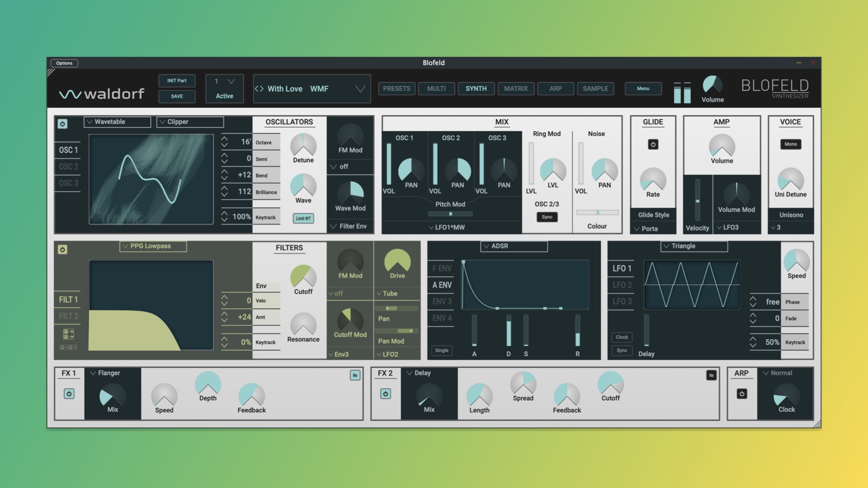Expand the PPG Lowpass filter type dropdown
This screenshot has height=488, width=868.
(152, 246)
